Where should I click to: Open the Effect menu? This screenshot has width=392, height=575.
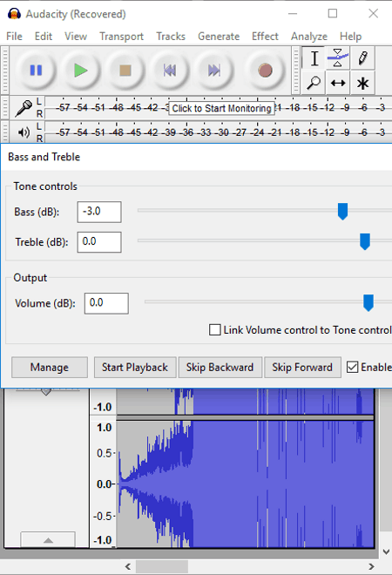click(x=265, y=37)
